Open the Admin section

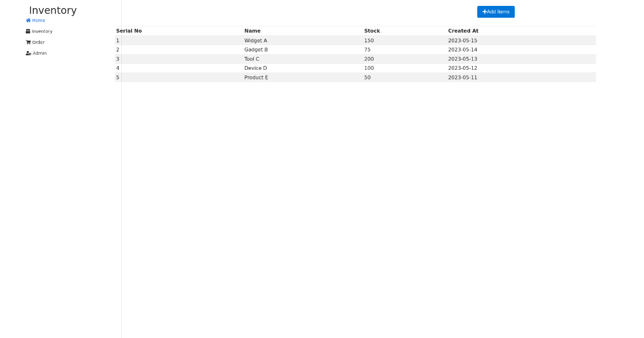[x=39, y=53]
